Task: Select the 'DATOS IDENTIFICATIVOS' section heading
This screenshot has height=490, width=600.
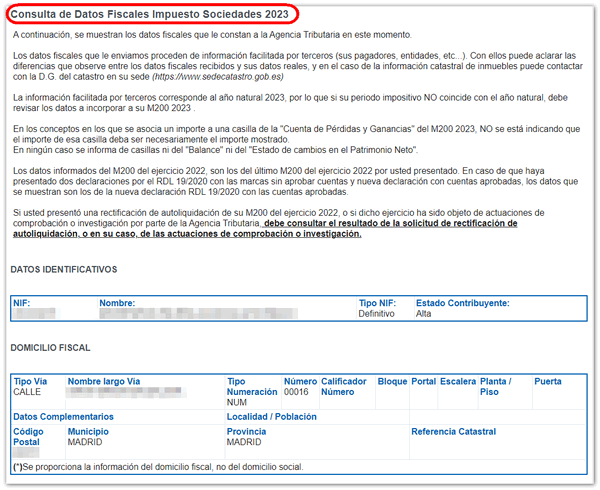Action: (64, 270)
